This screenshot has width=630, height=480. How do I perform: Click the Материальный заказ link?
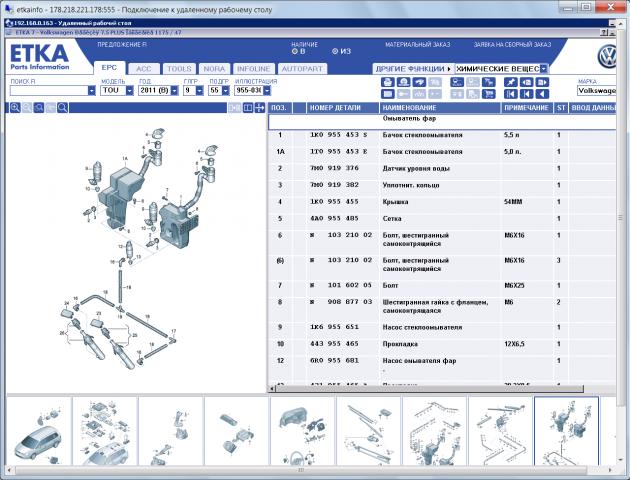pos(418,45)
